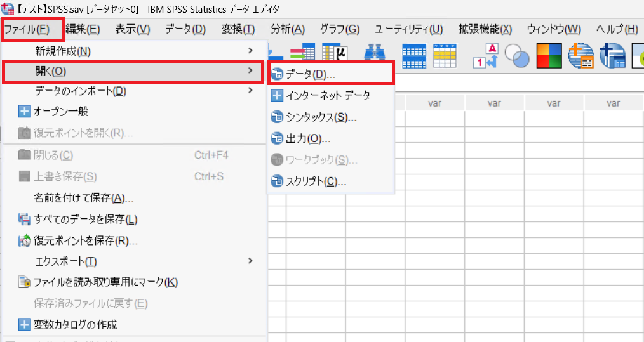Click the 復元ポイントを開く(R) icon
644x342 pixels.
click(x=25, y=133)
